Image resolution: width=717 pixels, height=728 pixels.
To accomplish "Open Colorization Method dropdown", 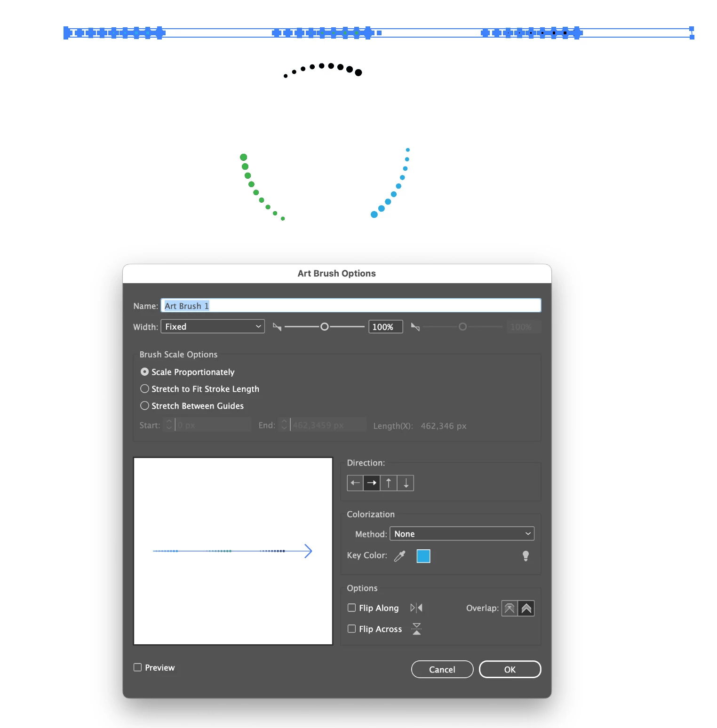I will 462,534.
